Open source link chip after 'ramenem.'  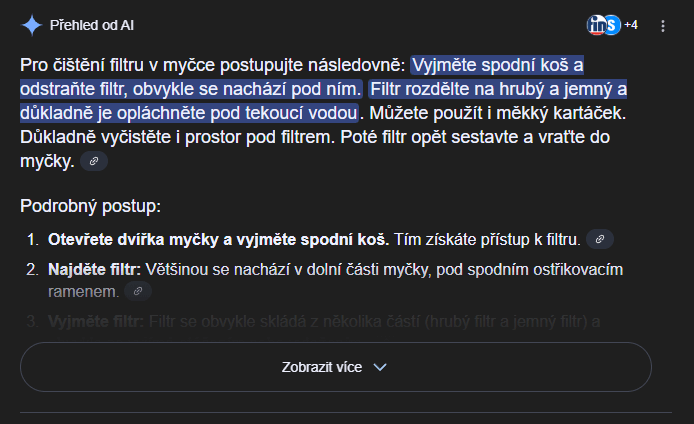click(139, 291)
